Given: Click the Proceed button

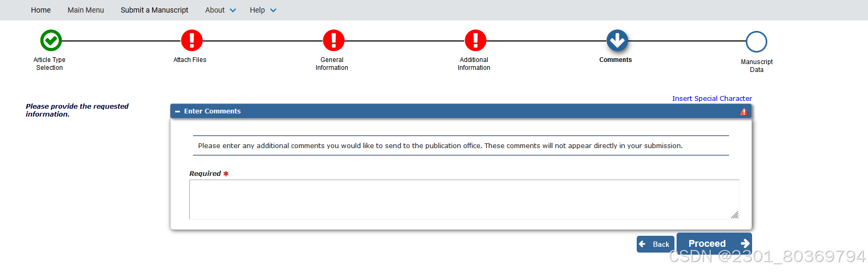Looking at the screenshot, I should [x=714, y=243].
